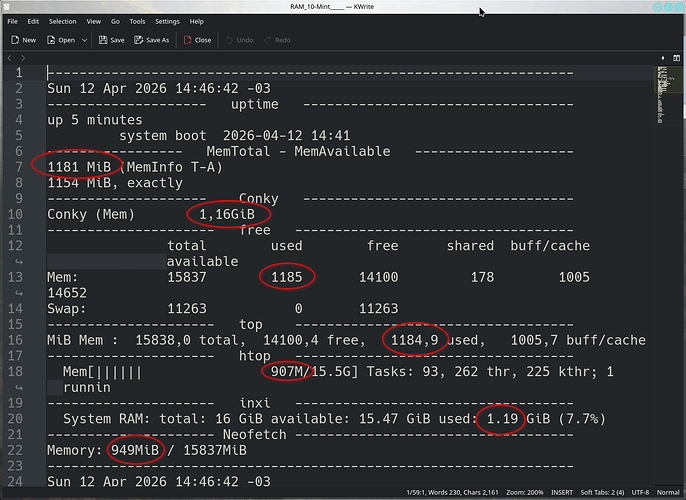Click the split view icon

point(676,58)
